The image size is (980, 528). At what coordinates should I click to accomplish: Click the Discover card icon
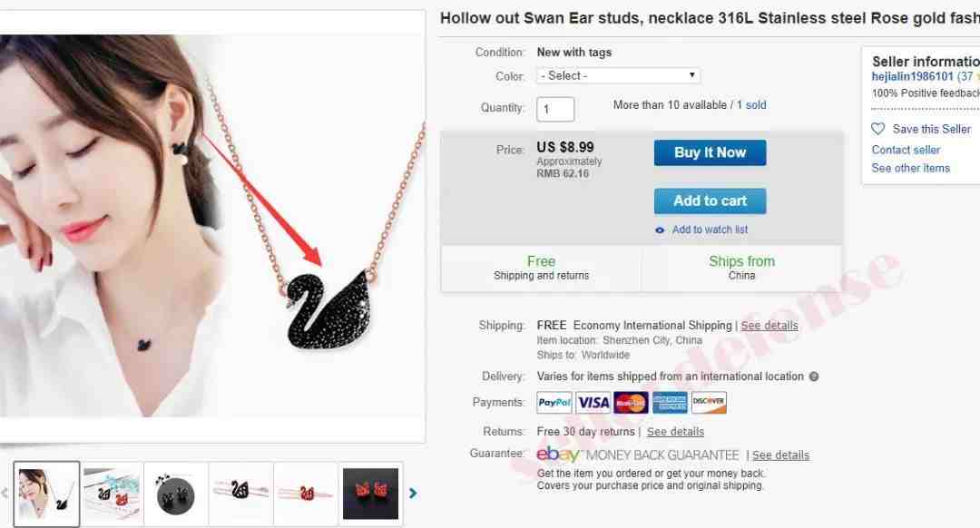pyautogui.click(x=709, y=403)
